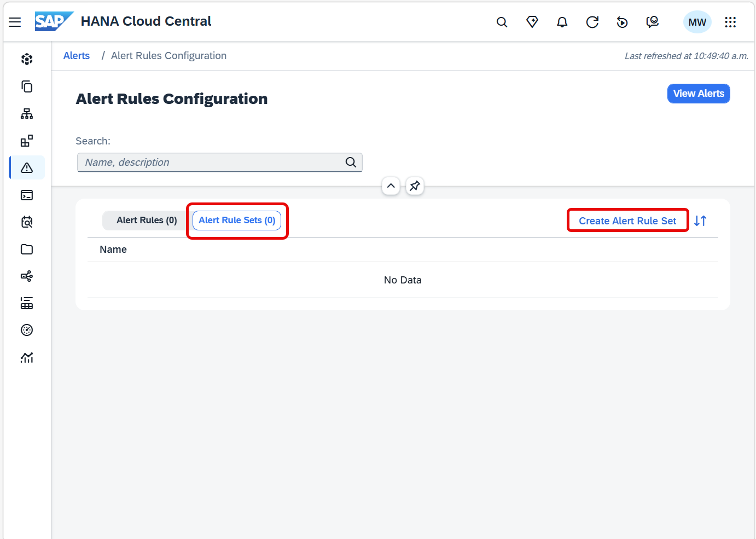Viewport: 756px width, 539px height.
Task: Click View Alerts button
Action: [699, 94]
